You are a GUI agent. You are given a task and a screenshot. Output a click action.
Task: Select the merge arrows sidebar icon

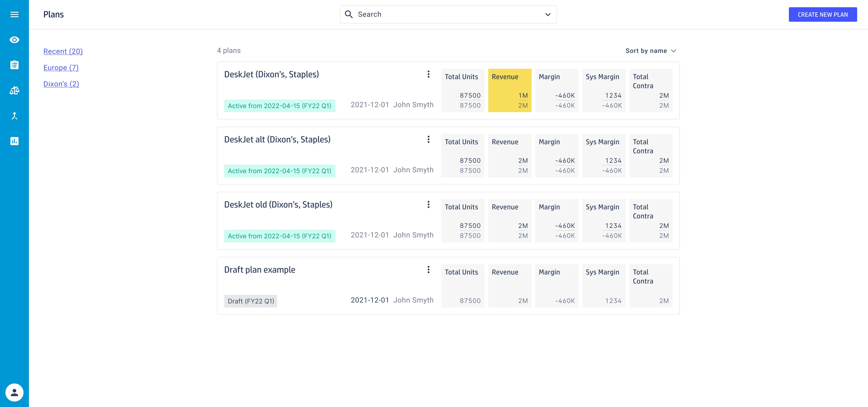tap(14, 116)
